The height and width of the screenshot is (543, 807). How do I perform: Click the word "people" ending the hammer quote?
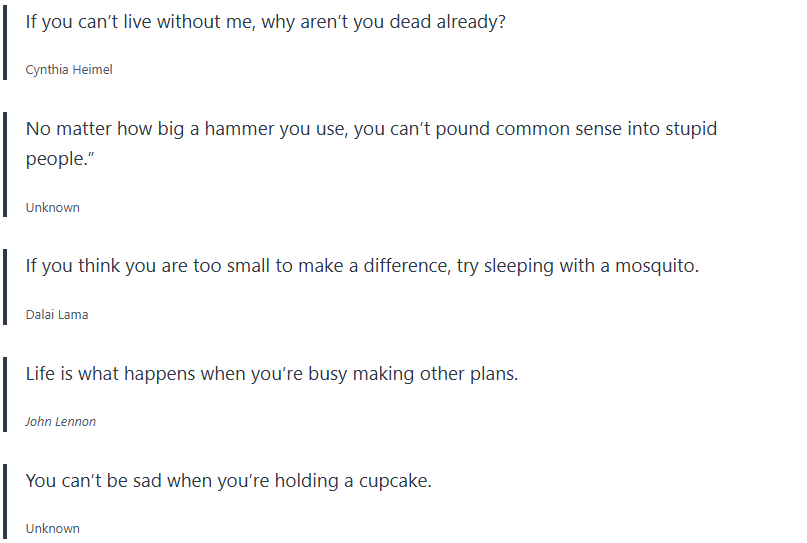(54, 161)
